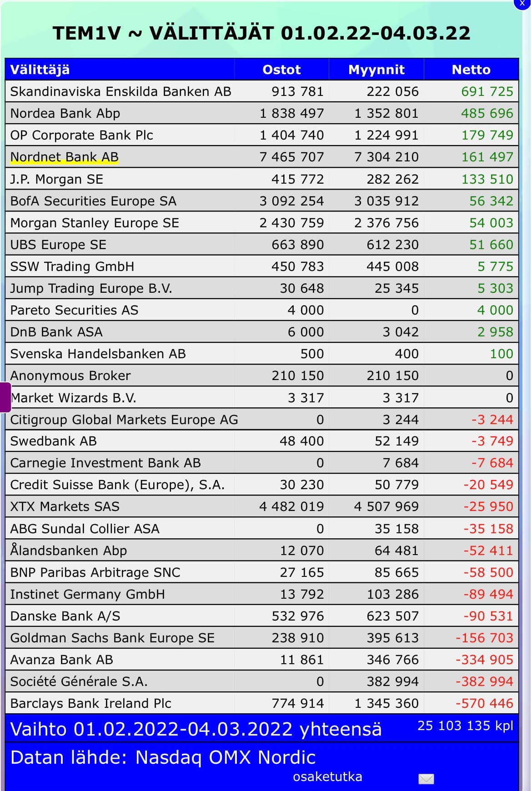
Task: Select Pareto Securities AS
Action: click(x=74, y=310)
